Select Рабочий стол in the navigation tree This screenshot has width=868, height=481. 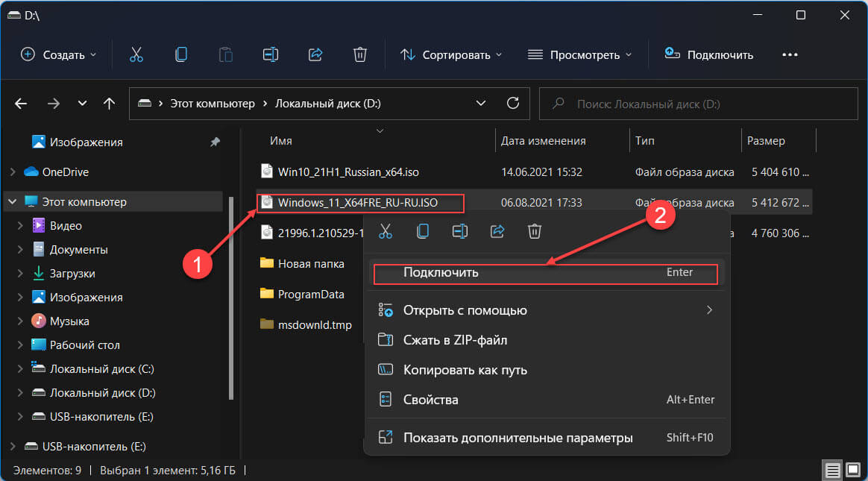84,345
